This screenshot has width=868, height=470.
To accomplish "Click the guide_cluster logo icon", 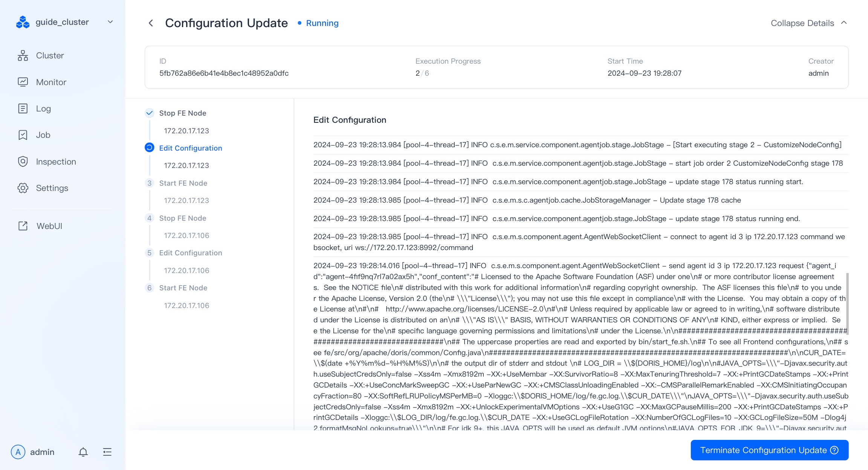I will click(23, 22).
